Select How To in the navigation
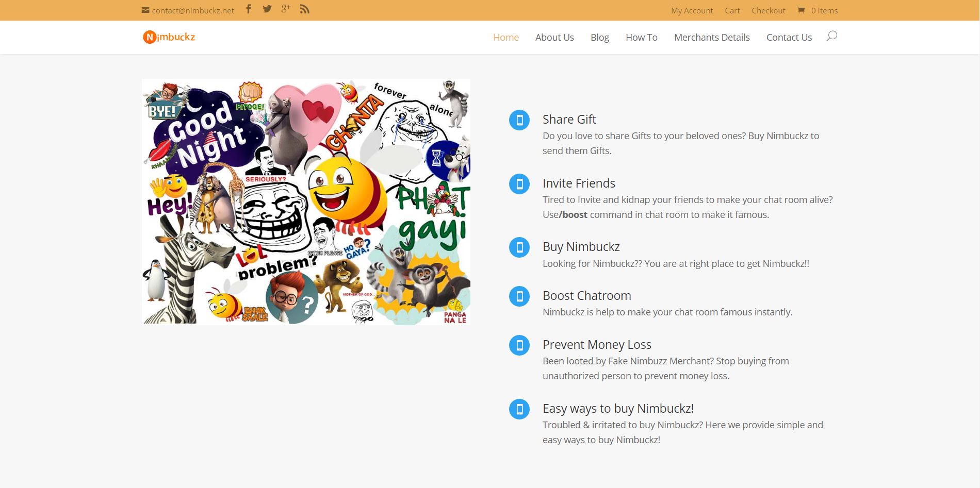Image resolution: width=980 pixels, height=488 pixels. pos(642,37)
